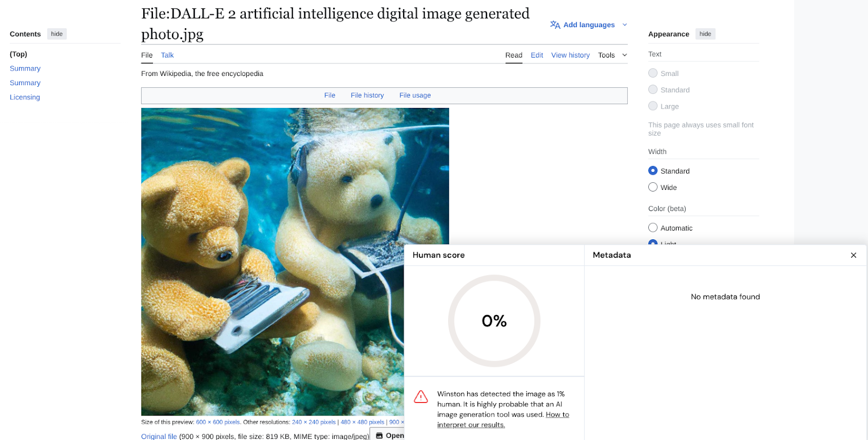Open the Edit tab
This screenshot has height=440, width=868.
(x=537, y=55)
